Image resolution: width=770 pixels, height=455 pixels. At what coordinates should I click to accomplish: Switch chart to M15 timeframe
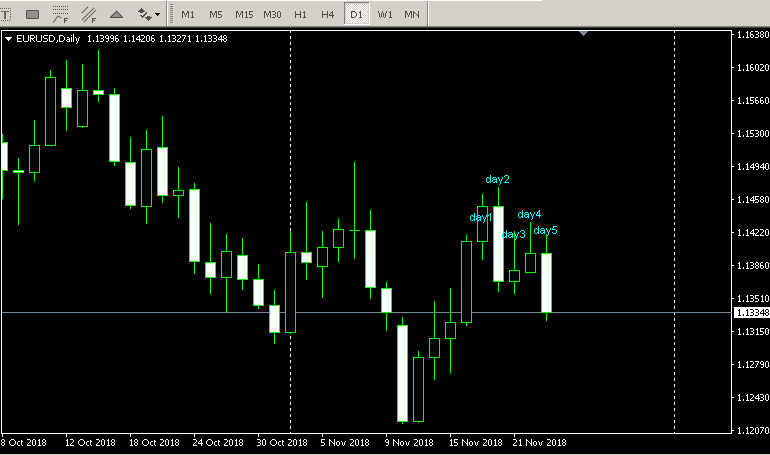point(244,15)
